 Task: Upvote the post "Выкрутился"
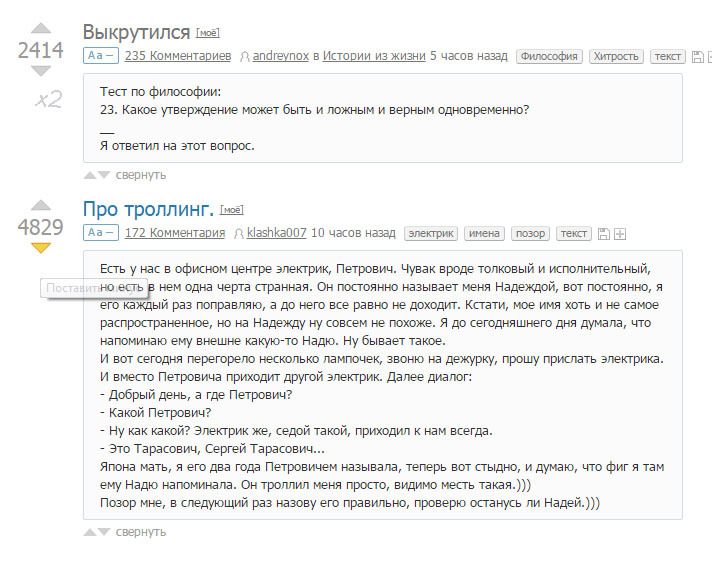[x=41, y=29]
